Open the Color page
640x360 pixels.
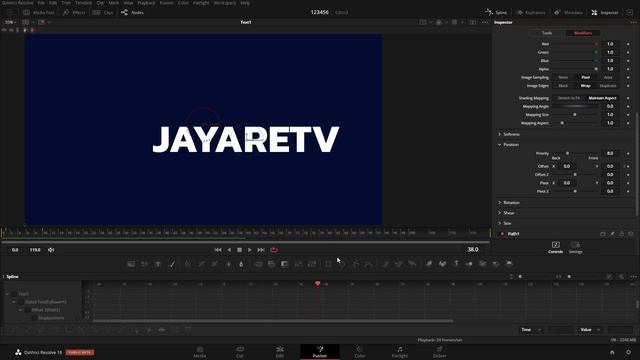click(x=360, y=352)
